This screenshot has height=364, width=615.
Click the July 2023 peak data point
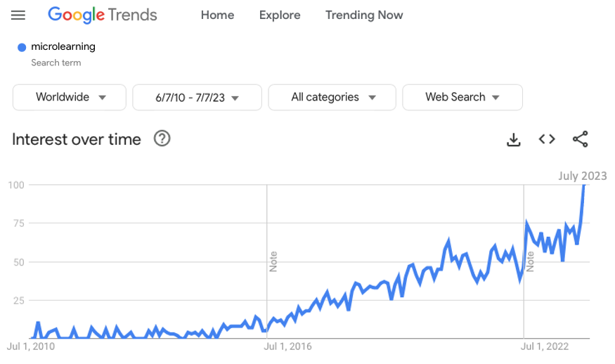(583, 185)
